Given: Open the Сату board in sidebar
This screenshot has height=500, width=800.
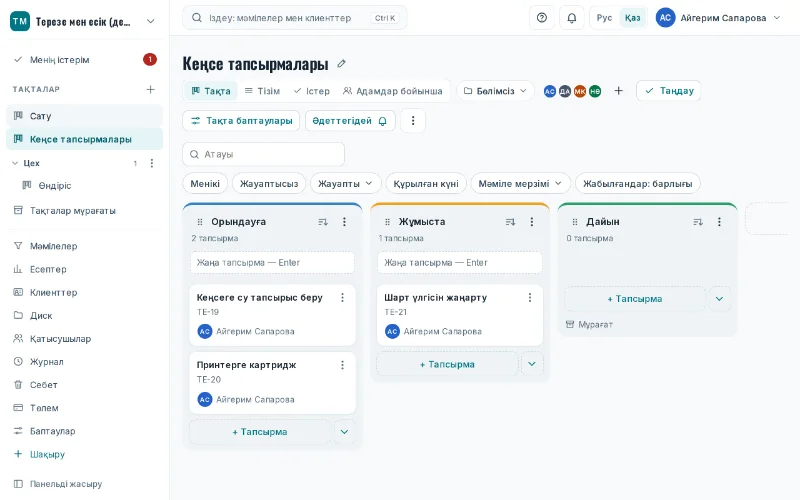Looking at the screenshot, I should tap(84, 116).
